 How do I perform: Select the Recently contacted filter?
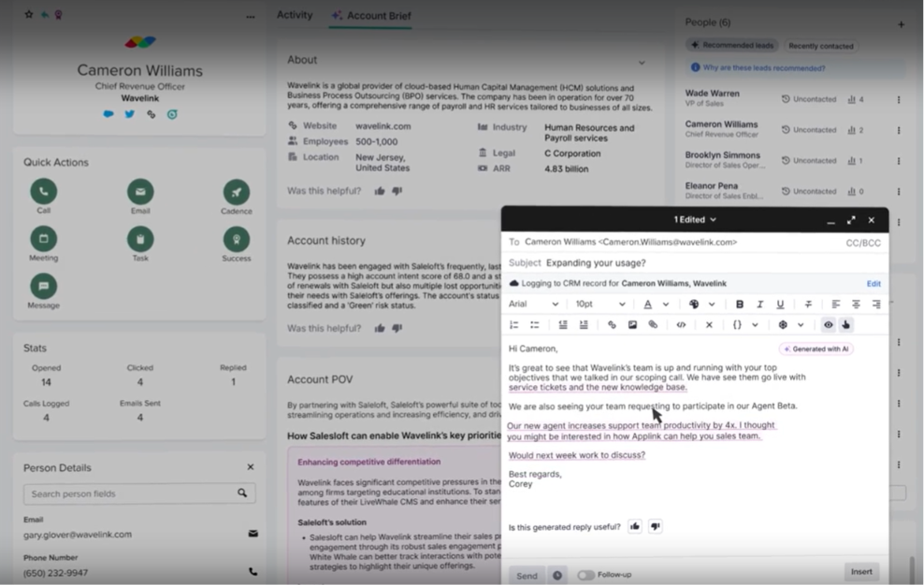point(821,46)
